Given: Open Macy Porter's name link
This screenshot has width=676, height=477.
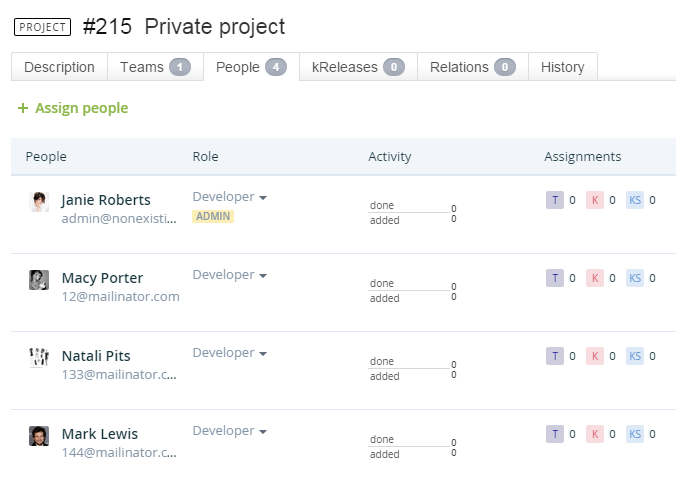Looking at the screenshot, I should point(102,278).
